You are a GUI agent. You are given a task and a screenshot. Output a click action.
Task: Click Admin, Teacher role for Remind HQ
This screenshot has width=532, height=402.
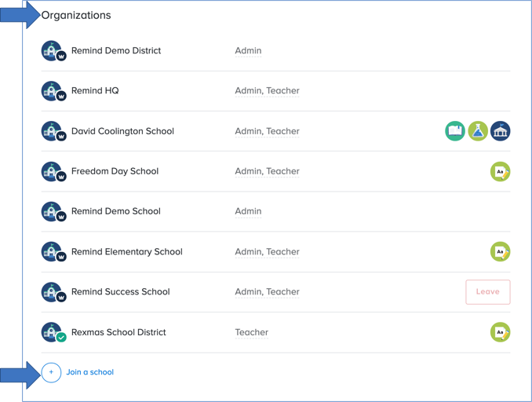tap(268, 90)
